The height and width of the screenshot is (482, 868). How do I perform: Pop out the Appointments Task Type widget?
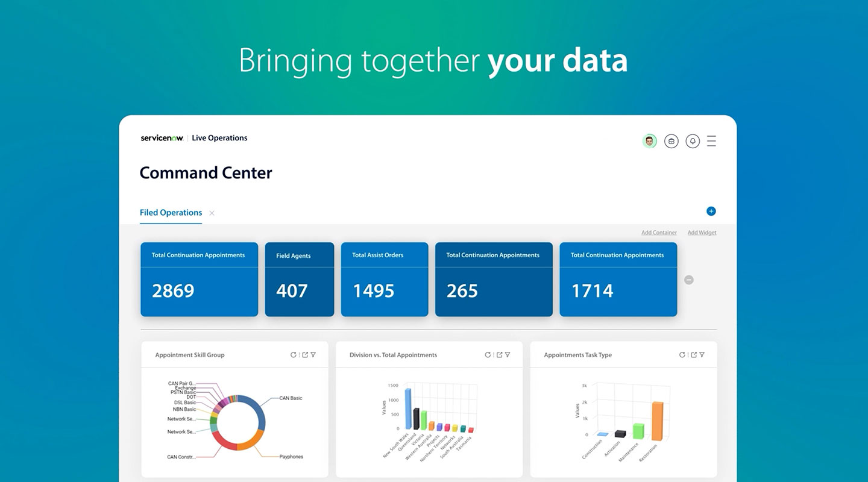[694, 355]
